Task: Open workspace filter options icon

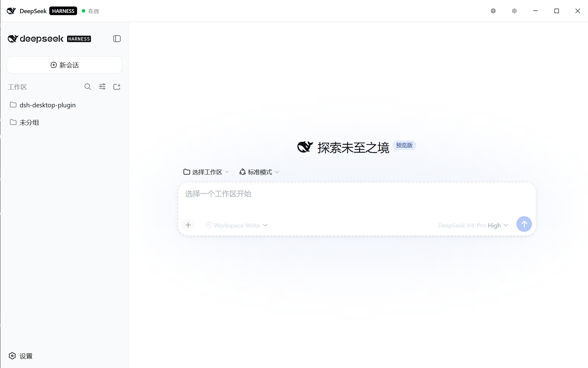Action: pyautogui.click(x=102, y=87)
